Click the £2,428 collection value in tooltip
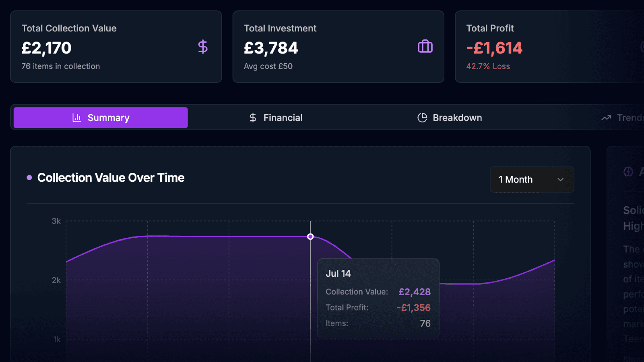 (x=415, y=292)
